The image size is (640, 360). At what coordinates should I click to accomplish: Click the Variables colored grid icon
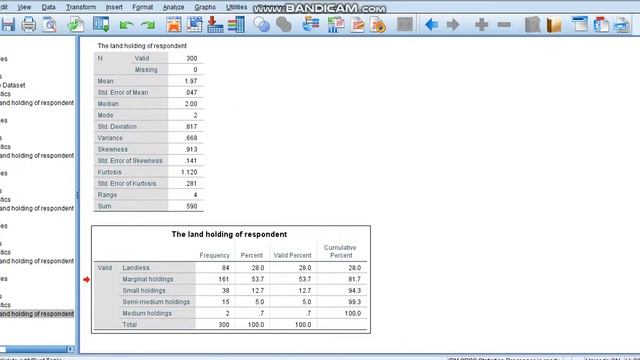point(236,24)
